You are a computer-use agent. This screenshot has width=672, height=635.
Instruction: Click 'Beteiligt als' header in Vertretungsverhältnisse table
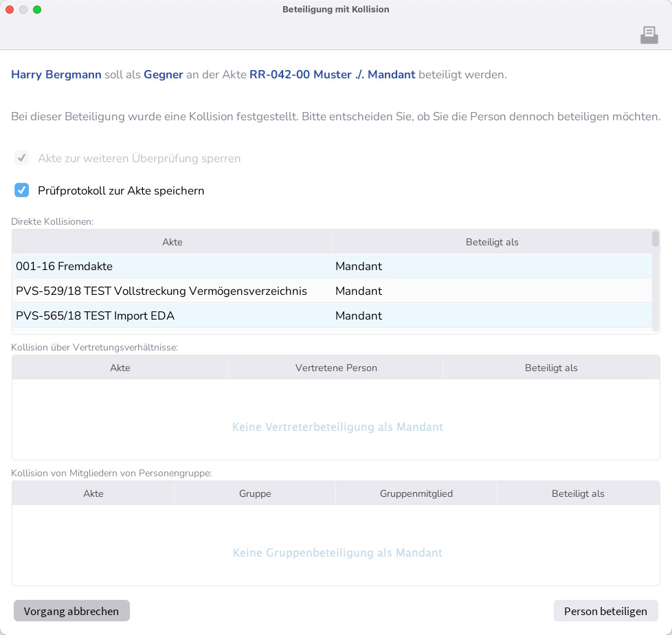pyautogui.click(x=551, y=368)
